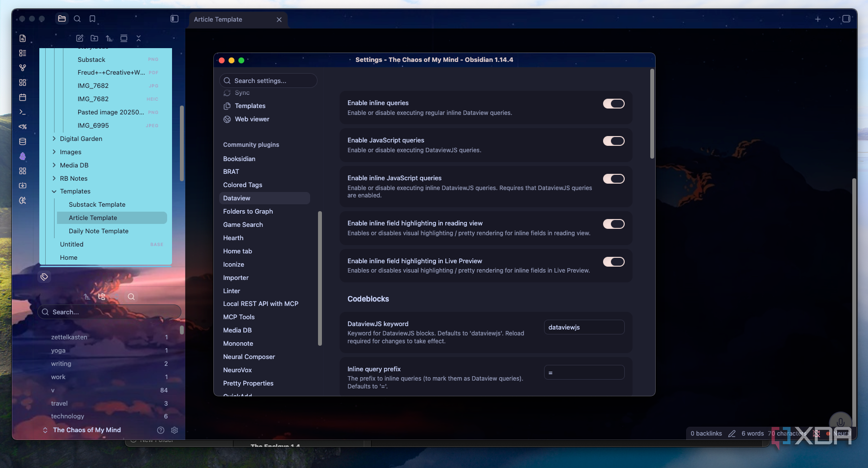Open graph view from the ribbon
The height and width of the screenshot is (468, 868).
click(23, 68)
